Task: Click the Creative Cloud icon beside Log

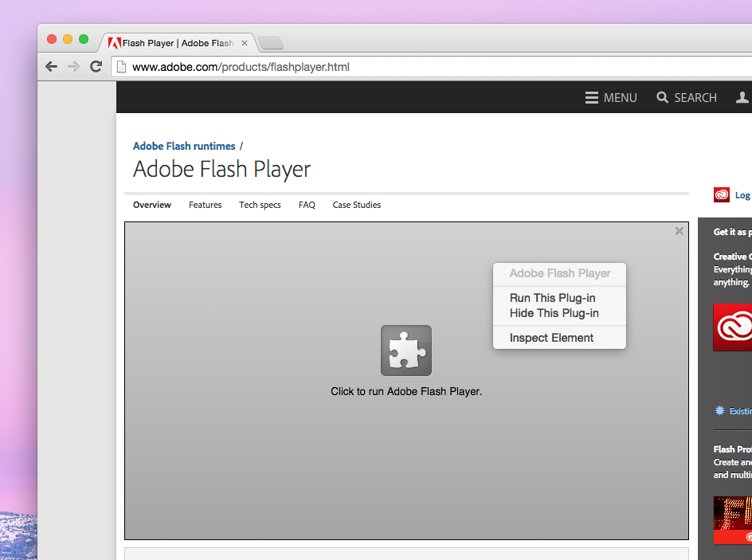Action: [x=722, y=195]
